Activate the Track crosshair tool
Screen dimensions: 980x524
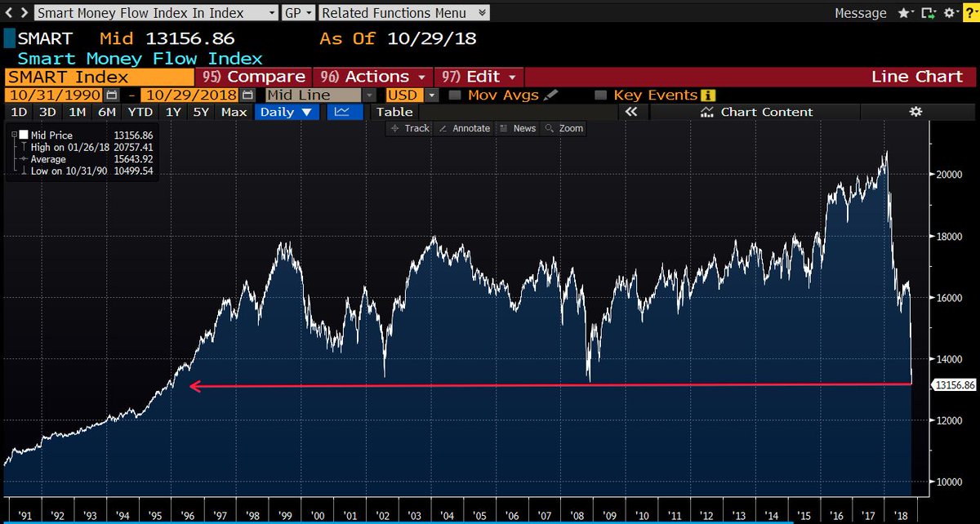pos(410,128)
